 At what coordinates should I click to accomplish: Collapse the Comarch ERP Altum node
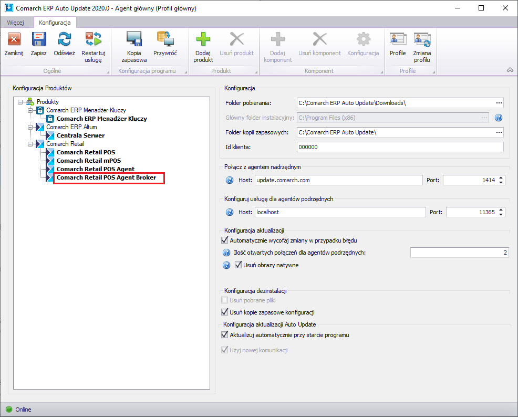(30, 127)
